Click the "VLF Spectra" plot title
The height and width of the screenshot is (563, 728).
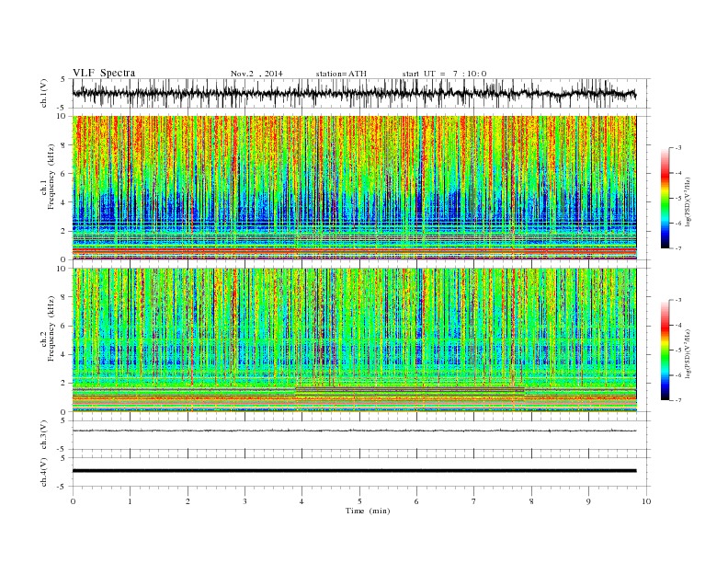tap(104, 73)
